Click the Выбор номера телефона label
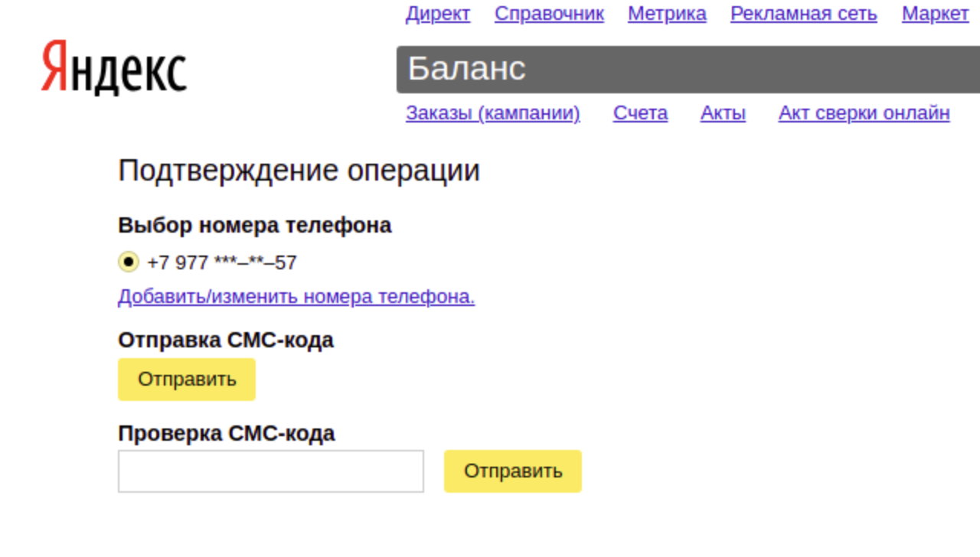 tap(255, 226)
